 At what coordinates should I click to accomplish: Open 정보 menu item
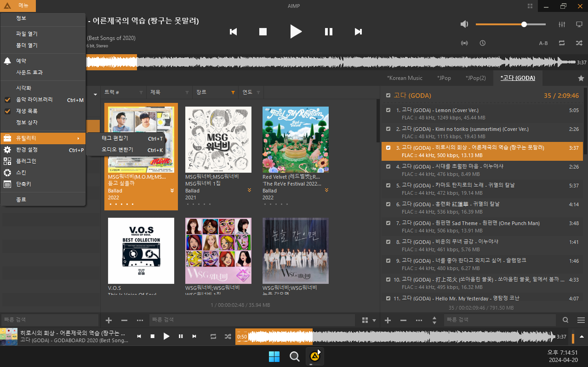click(x=43, y=18)
